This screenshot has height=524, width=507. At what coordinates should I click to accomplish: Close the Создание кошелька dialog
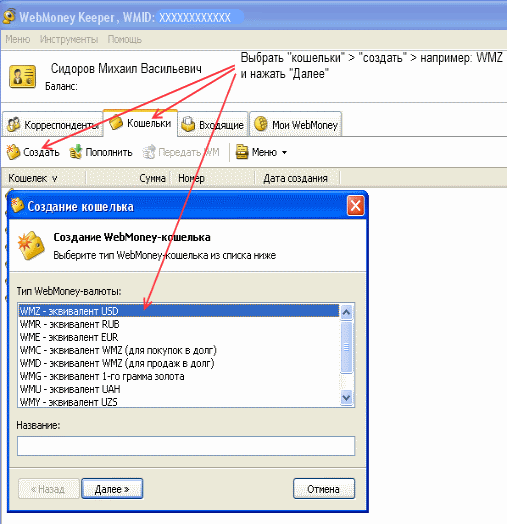point(356,206)
